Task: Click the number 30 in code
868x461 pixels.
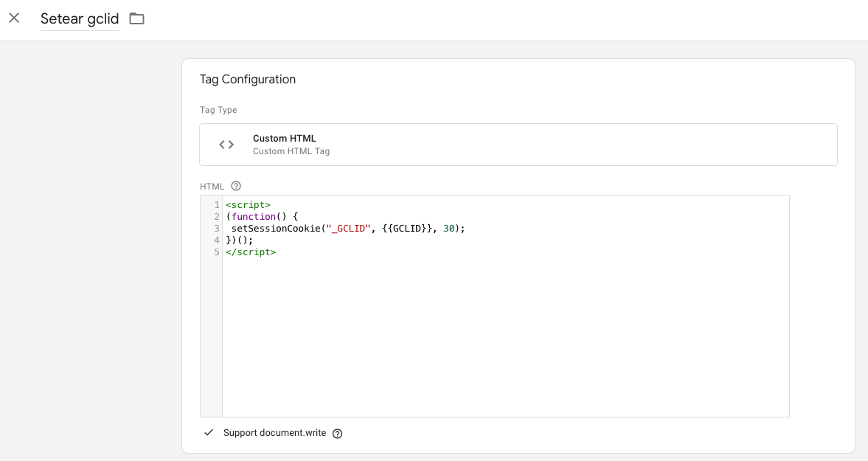Action: pyautogui.click(x=449, y=229)
